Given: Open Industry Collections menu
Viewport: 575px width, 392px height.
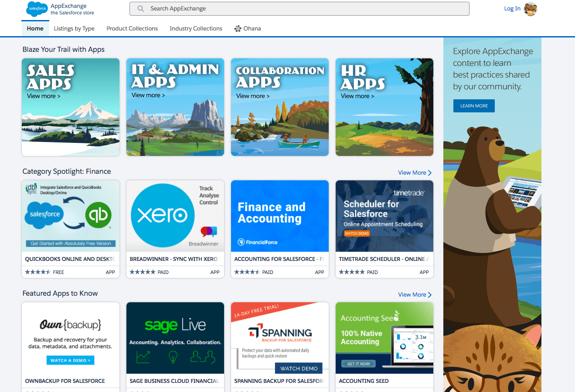Looking at the screenshot, I should point(196,29).
